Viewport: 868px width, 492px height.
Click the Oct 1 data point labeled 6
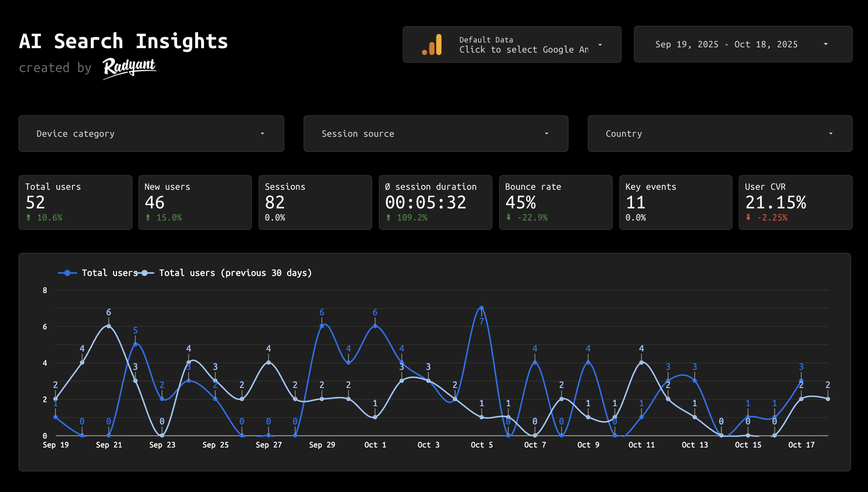[375, 326]
